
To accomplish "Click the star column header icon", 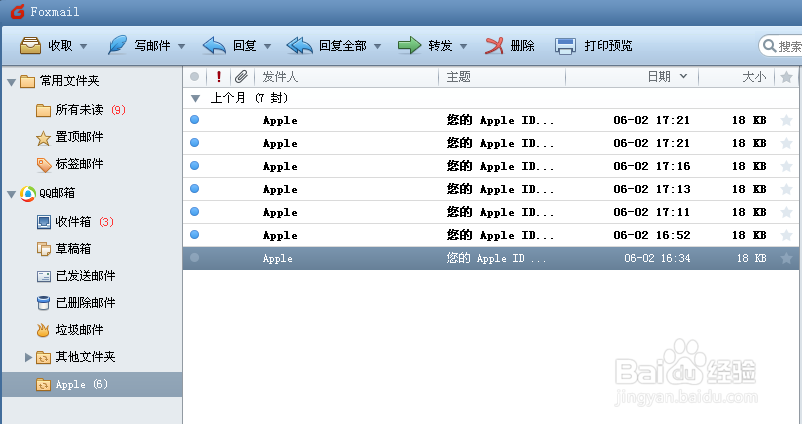I will [x=787, y=77].
